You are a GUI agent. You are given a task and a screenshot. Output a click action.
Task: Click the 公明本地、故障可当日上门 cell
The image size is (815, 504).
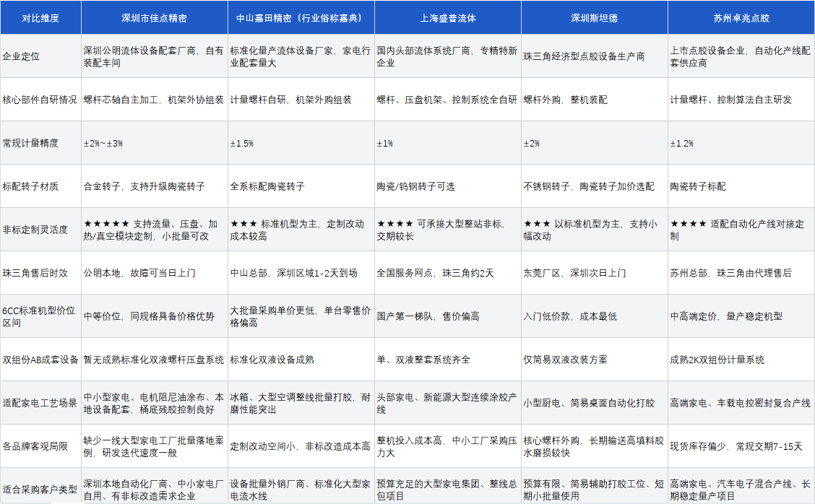[155, 273]
